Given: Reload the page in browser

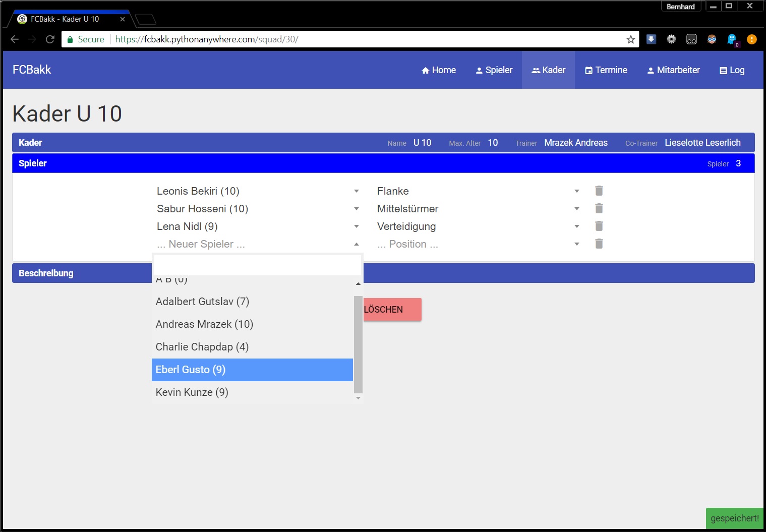Looking at the screenshot, I should coord(50,39).
